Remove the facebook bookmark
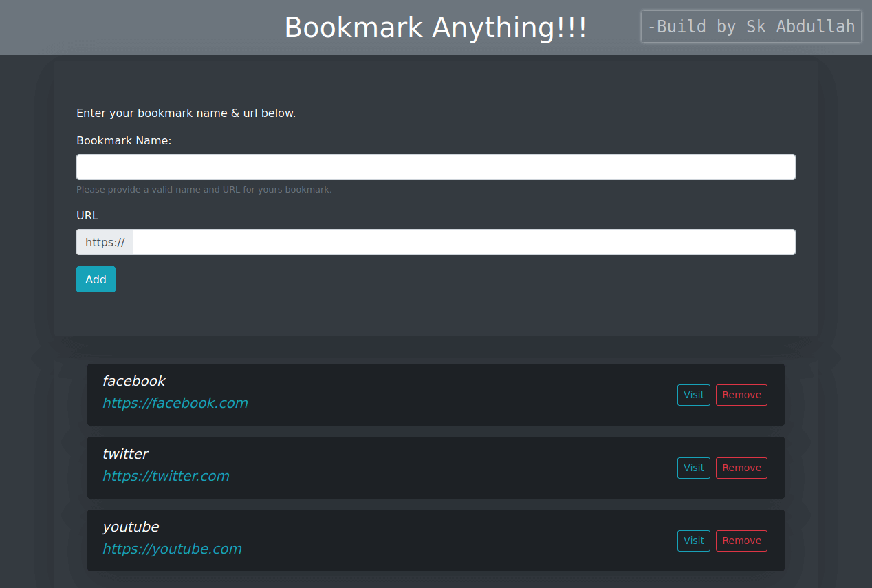872x588 pixels. click(x=741, y=395)
